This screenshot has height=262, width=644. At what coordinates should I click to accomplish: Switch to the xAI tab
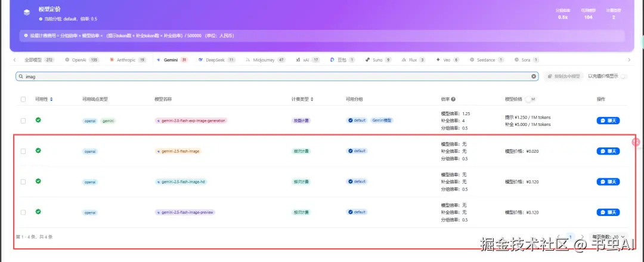click(x=308, y=60)
